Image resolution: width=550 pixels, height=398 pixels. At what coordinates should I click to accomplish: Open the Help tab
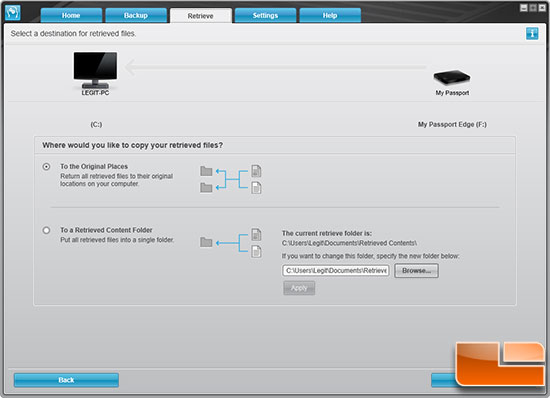coord(330,15)
